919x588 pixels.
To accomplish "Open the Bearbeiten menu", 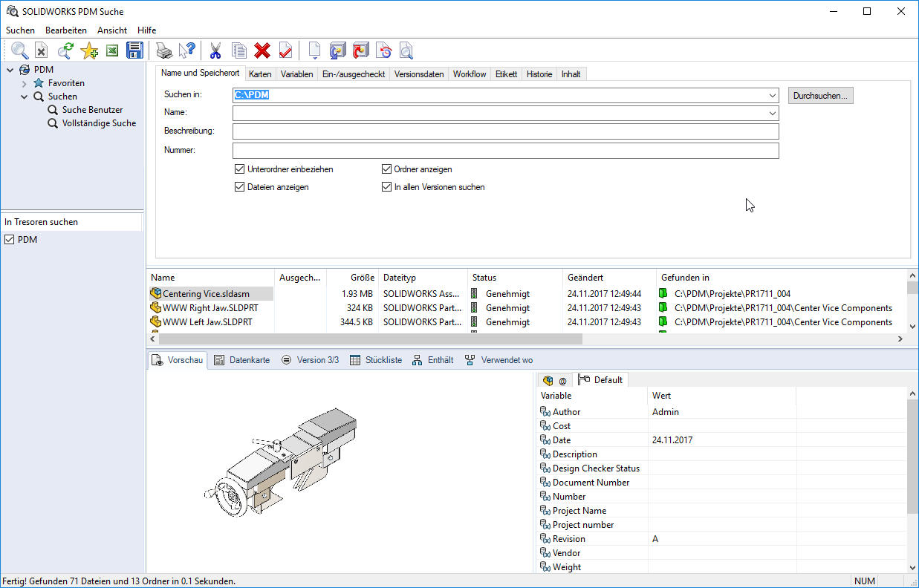I will (x=65, y=30).
